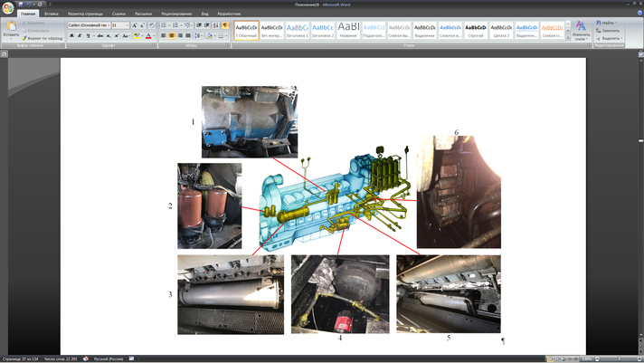Expand the Find (Найти) dropdown arrow

pos(617,23)
